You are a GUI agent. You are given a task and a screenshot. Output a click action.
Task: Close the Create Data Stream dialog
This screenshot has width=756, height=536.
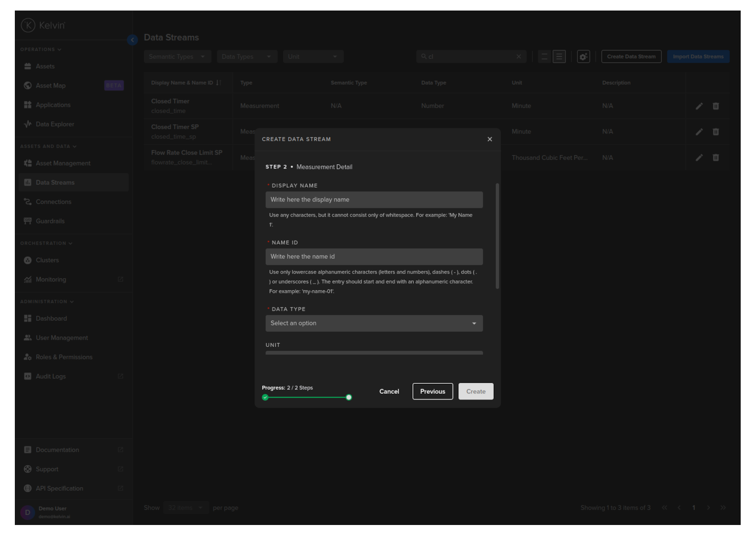click(489, 139)
